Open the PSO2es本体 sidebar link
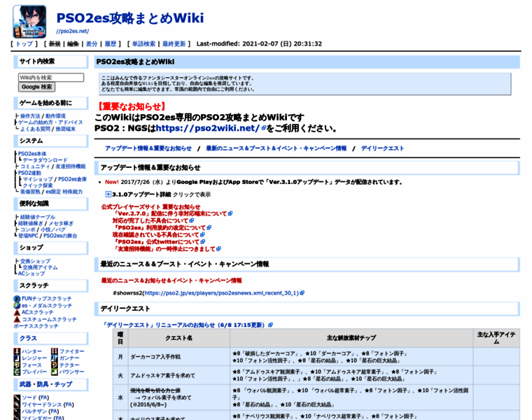The image size is (532, 420). 32,154
